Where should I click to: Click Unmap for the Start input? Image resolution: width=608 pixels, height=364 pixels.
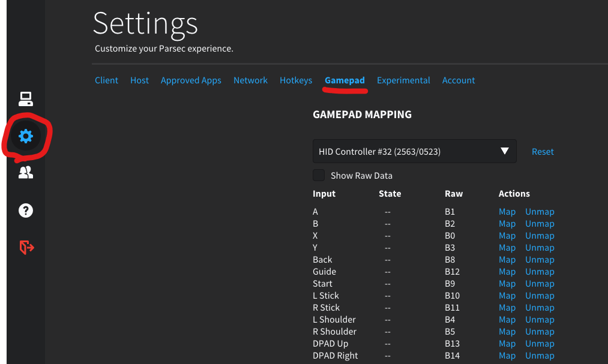(x=540, y=284)
